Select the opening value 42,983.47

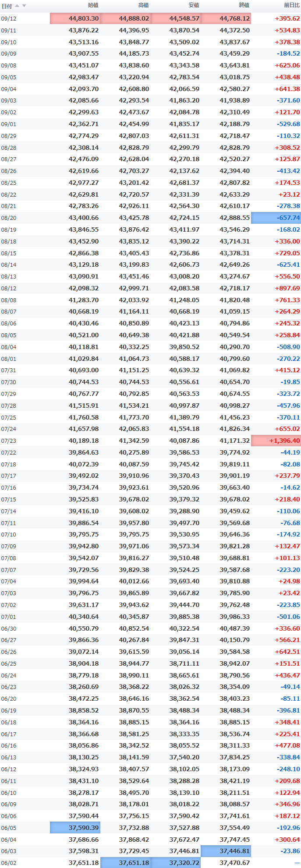pyautogui.click(x=84, y=77)
